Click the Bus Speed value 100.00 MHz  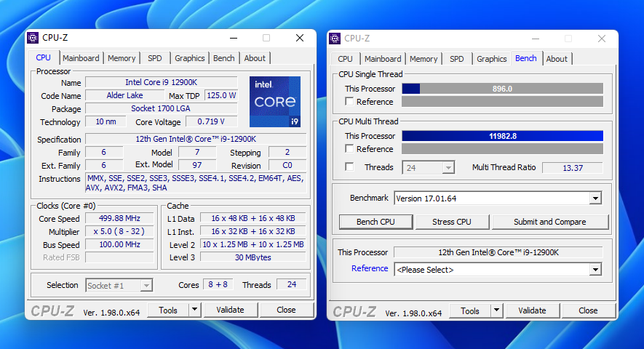click(119, 244)
